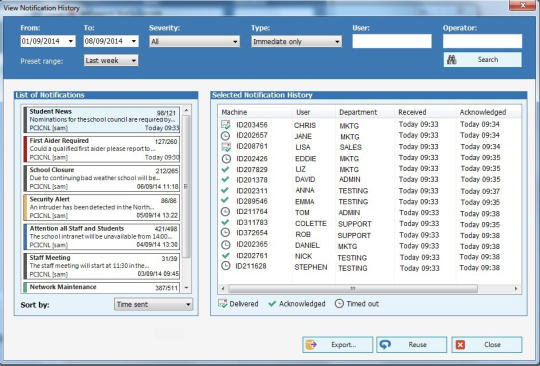Click the Timed out legend clock

point(339,303)
